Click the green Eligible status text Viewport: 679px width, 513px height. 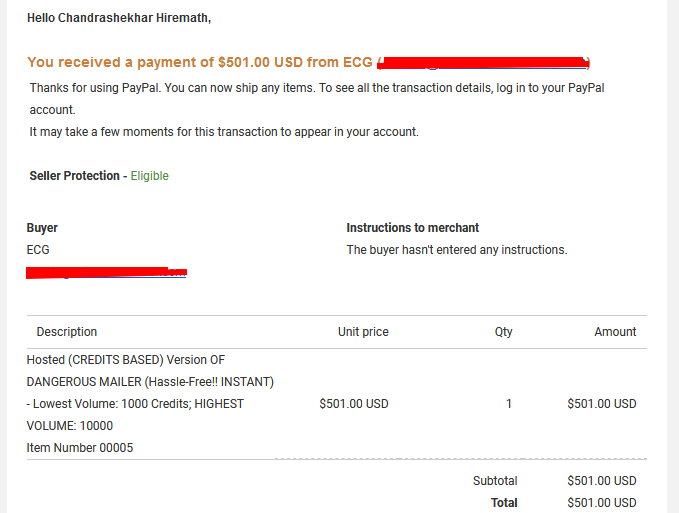(x=149, y=176)
